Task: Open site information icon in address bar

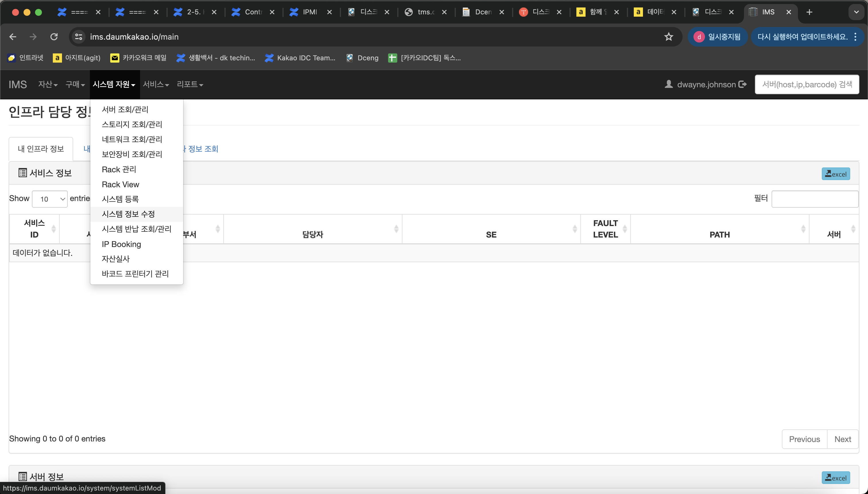Action: pyautogui.click(x=79, y=37)
